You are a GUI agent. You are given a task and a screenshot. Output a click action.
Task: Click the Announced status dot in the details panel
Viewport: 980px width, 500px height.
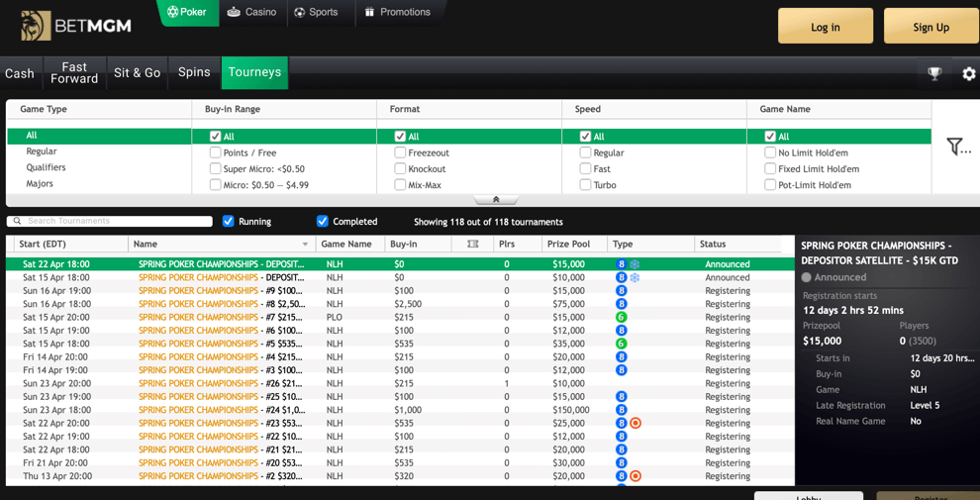coord(806,277)
